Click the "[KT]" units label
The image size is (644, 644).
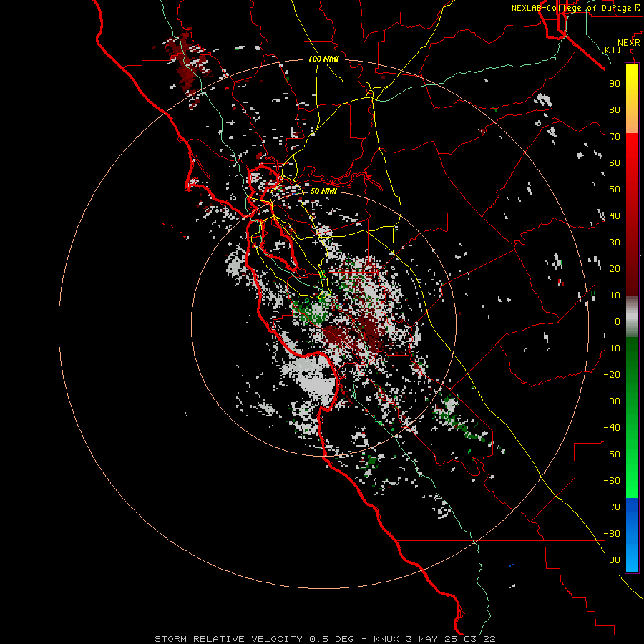(611, 49)
